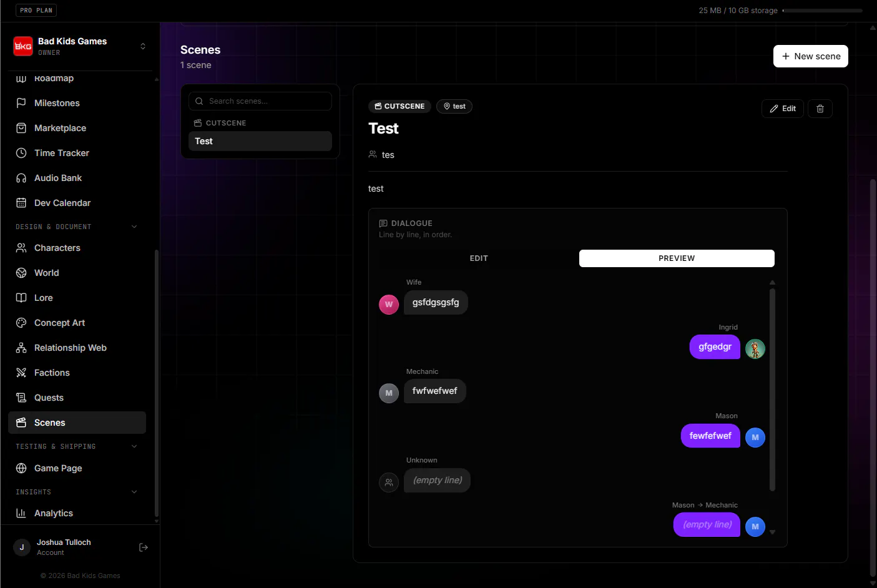Image resolution: width=877 pixels, height=588 pixels.
Task: Create a New scene
Action: [810, 56]
